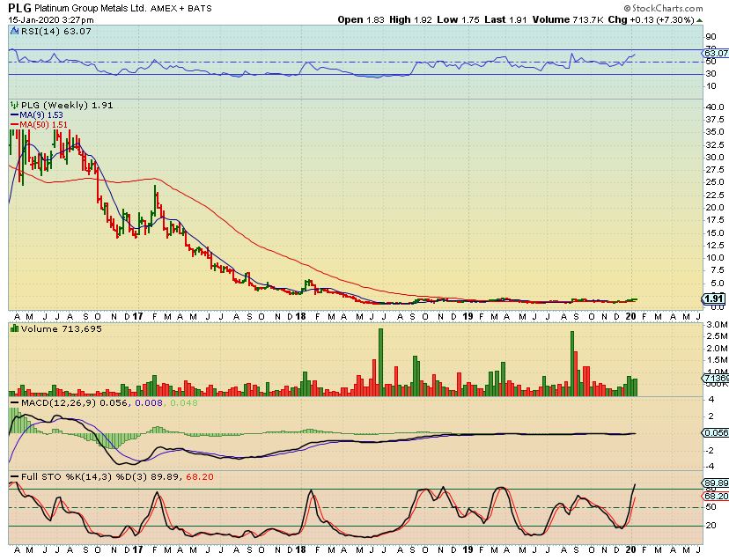The width and height of the screenshot is (729, 560).
Task: Click the Chg +0.13 (+7.30%) value
Action: click(651, 19)
